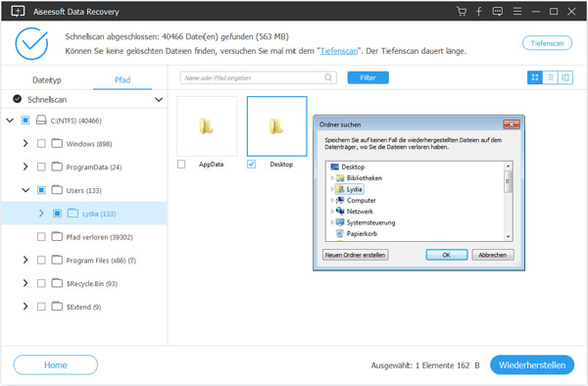The image size is (588, 386).
Task: Open the hamburger menu icon
Action: tap(517, 11)
